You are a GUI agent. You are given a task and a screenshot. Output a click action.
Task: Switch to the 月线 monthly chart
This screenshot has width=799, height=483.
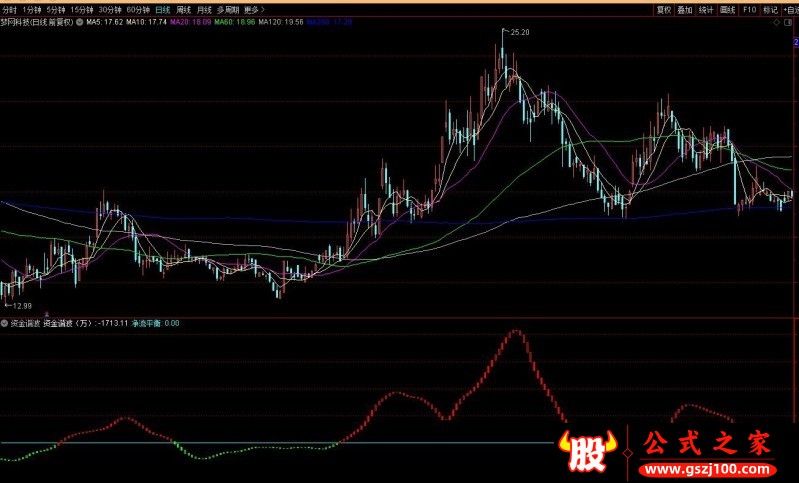[x=204, y=10]
